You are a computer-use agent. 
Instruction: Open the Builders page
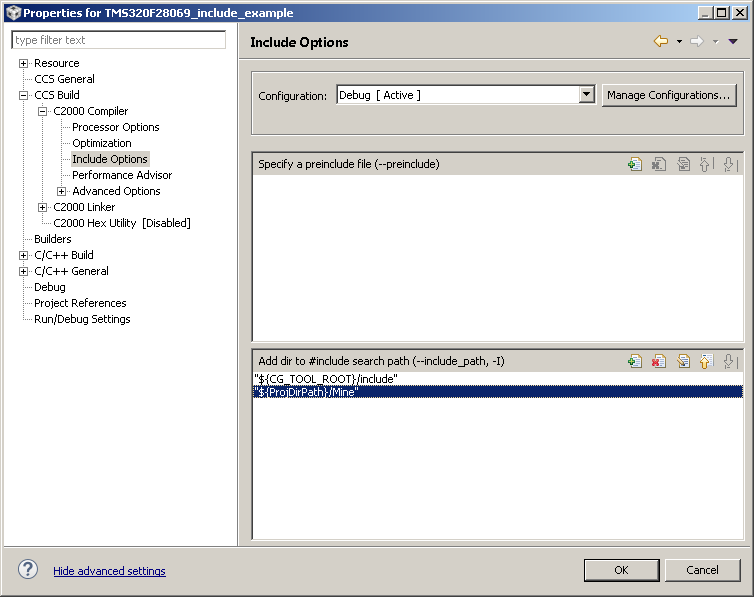(x=52, y=239)
